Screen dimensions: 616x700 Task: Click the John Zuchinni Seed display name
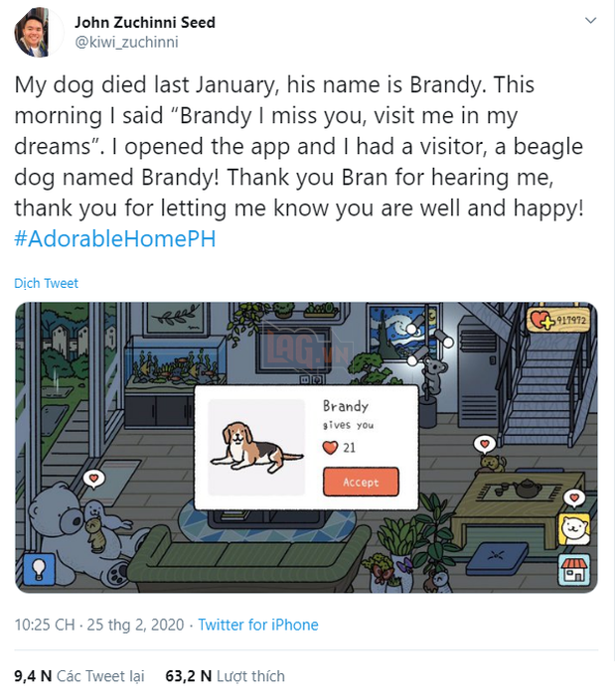145,22
